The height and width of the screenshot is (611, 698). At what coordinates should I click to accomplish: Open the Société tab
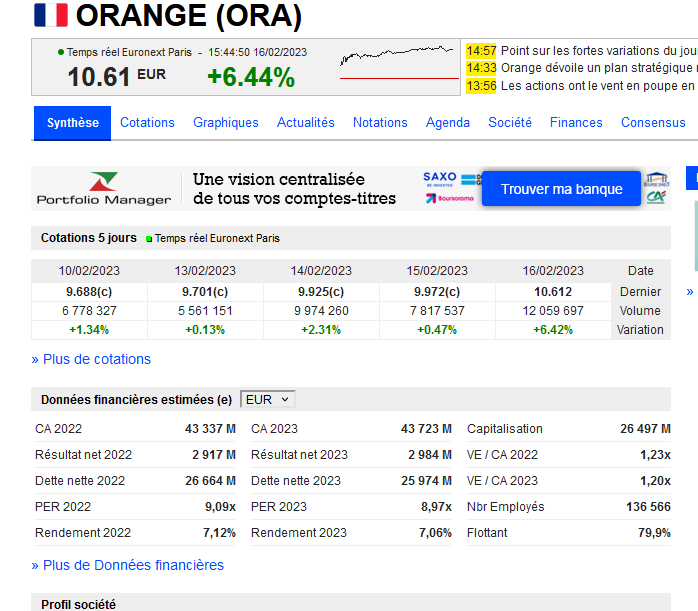(x=510, y=123)
